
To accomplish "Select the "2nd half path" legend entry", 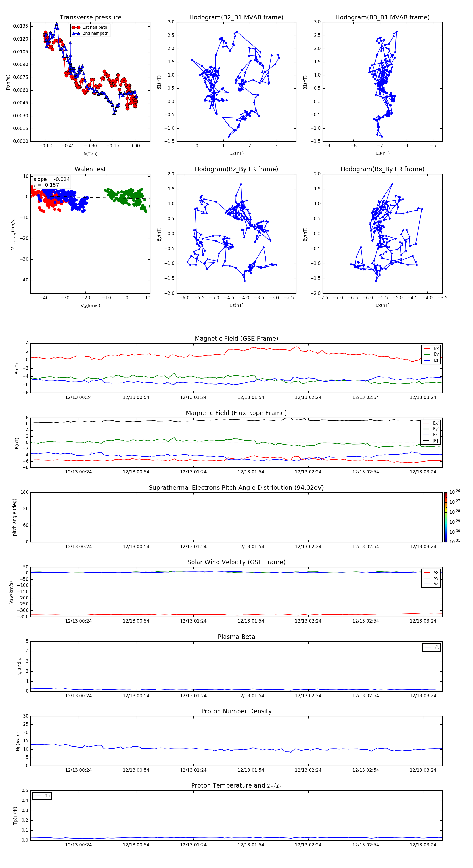I will pos(90,33).
